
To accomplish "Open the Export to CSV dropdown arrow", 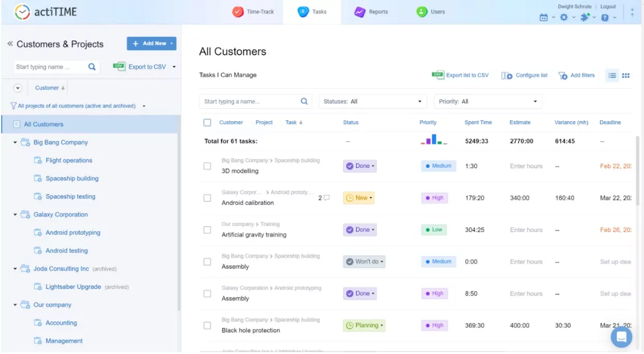I will point(174,67).
